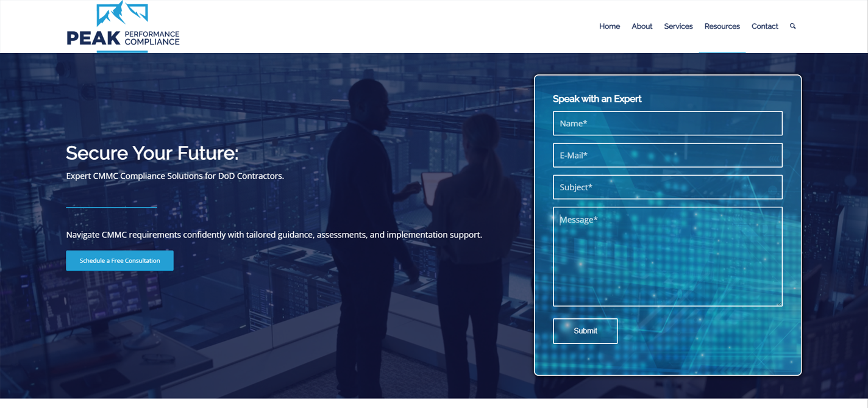The image size is (868, 408).
Task: Expand the Resources navigation menu
Action: coord(722,26)
